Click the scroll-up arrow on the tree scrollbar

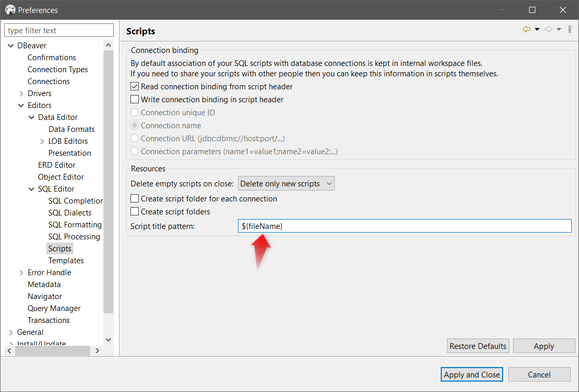(x=108, y=45)
